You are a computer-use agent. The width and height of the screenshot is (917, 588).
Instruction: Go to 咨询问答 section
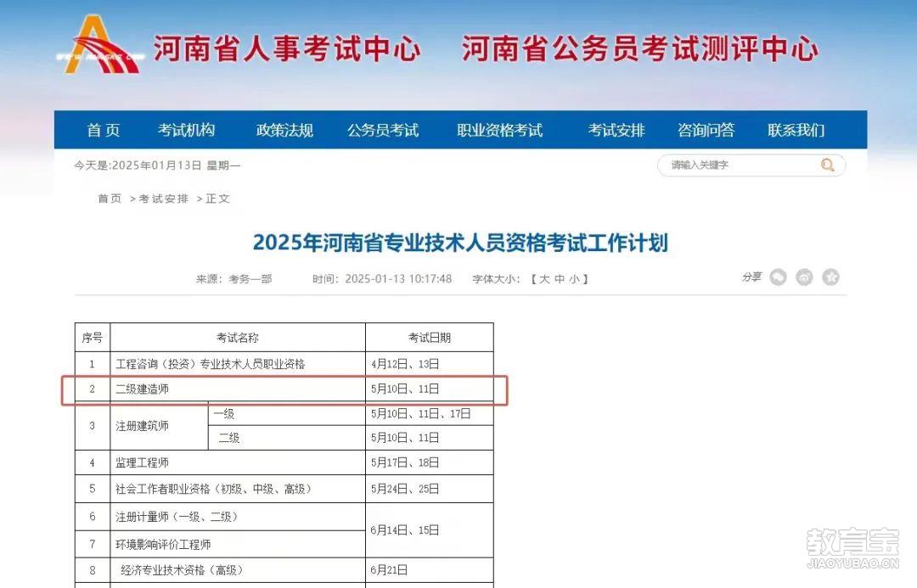click(x=706, y=130)
